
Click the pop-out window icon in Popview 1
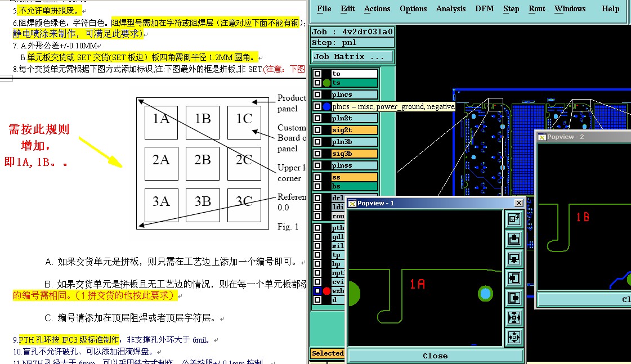pyautogui.click(x=514, y=219)
